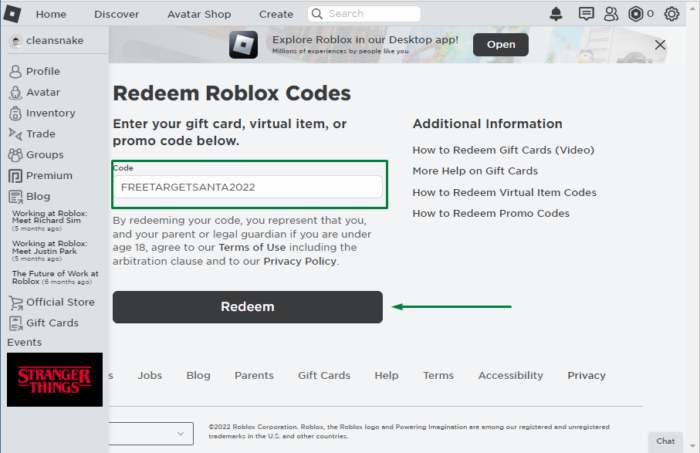Click the cleansnake avatar picture
Viewport: 700px width, 453px height.
[x=16, y=41]
